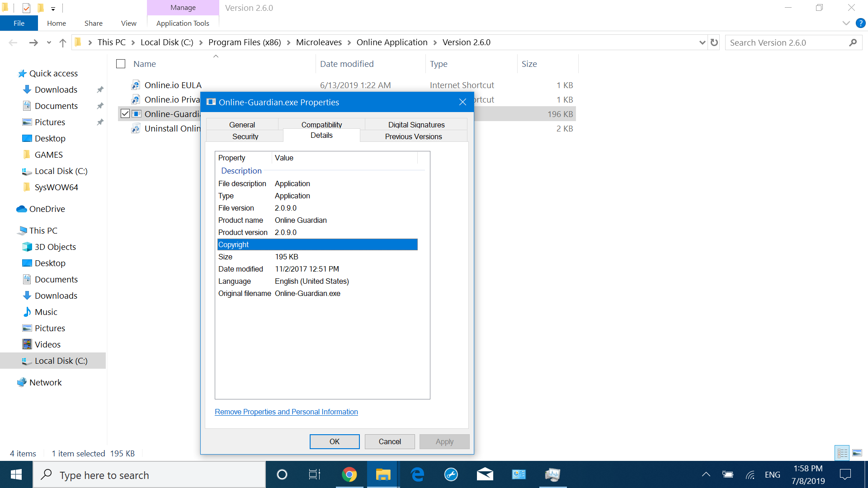This screenshot has width=868, height=488.
Task: Open Google Chrome from the taskbar
Action: tap(349, 474)
